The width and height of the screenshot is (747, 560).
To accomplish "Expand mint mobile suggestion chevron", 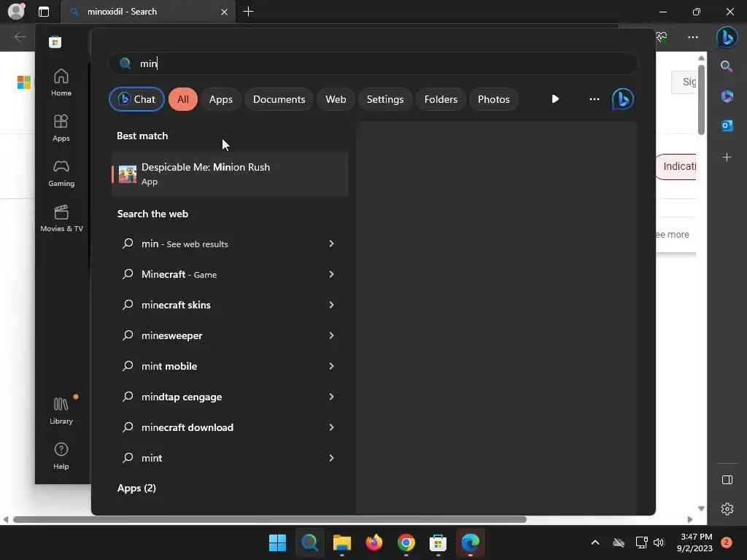I will point(331,366).
